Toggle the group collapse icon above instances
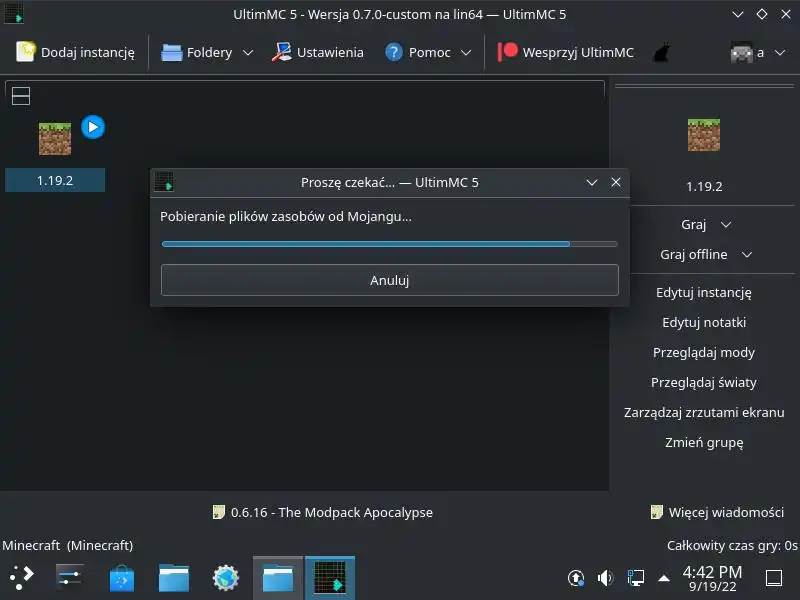The width and height of the screenshot is (800, 600). (x=21, y=96)
